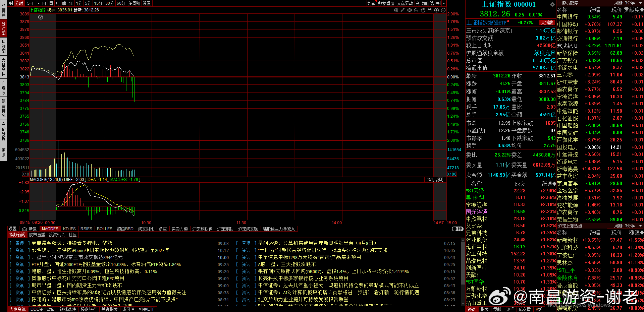Select the 日 daily period tab
This screenshot has width=644, height=312.
tap(44, 3)
